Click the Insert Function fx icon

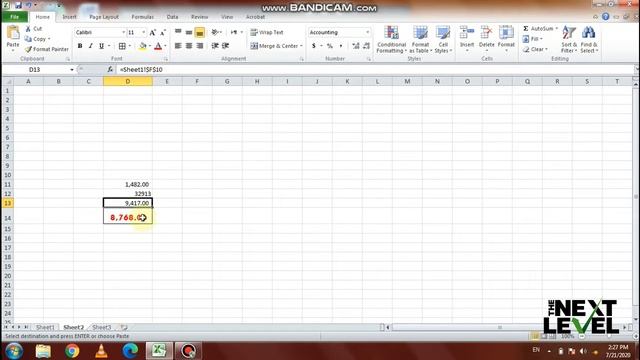[x=110, y=69]
